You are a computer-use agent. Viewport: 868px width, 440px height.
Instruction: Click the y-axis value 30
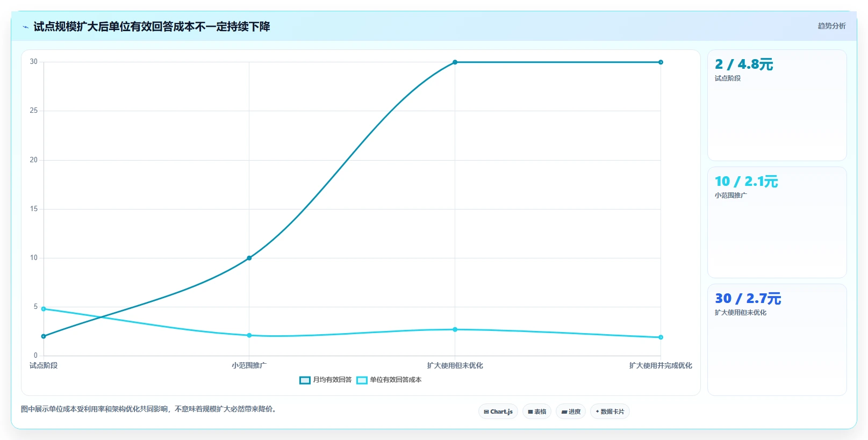coord(34,62)
